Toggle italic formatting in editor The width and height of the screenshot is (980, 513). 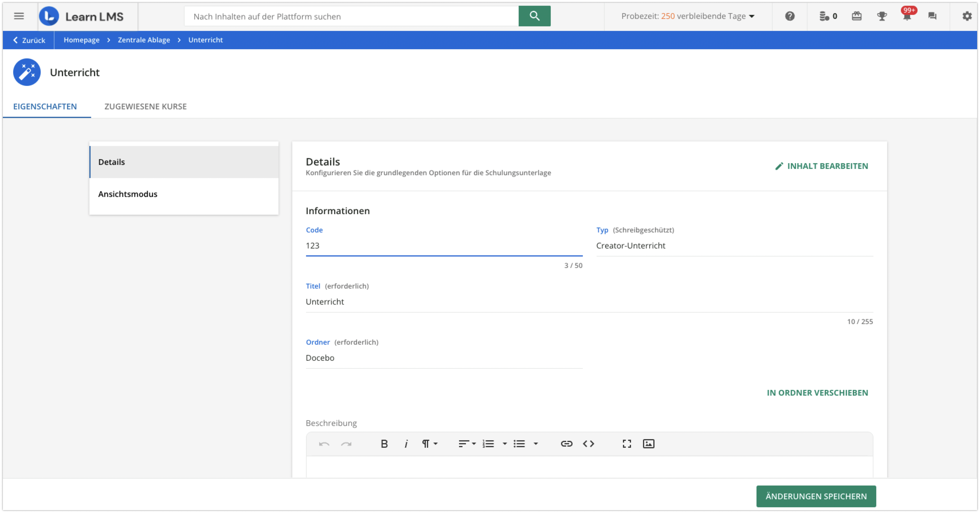[x=406, y=443]
